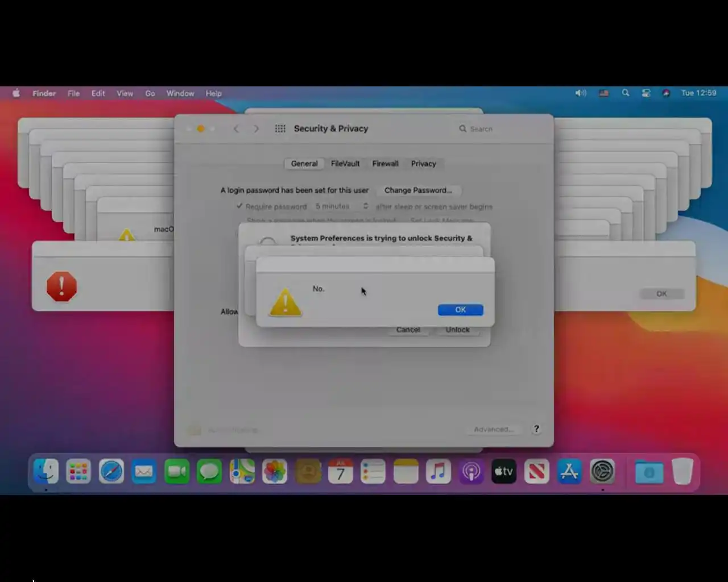728x582 pixels.
Task: Click the volume icon in menu bar
Action: [x=580, y=93]
